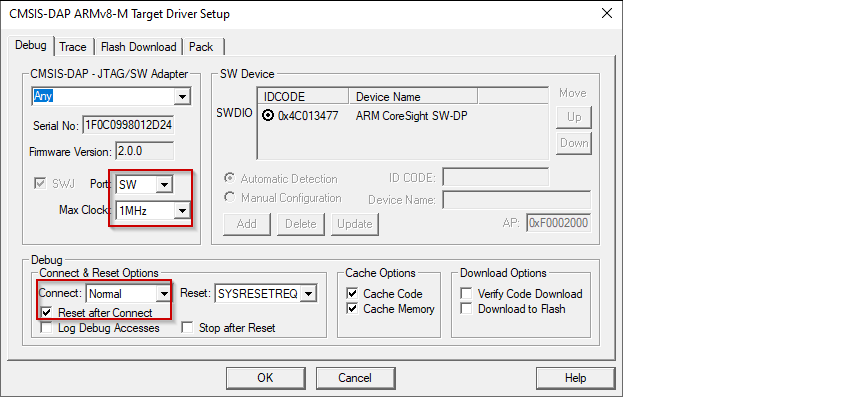The height and width of the screenshot is (397, 857).
Task: Click the Serial No field
Action: (128, 125)
